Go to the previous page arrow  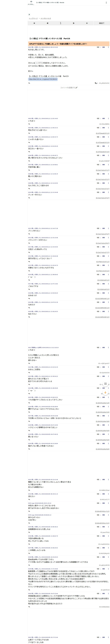tap(47, 23)
